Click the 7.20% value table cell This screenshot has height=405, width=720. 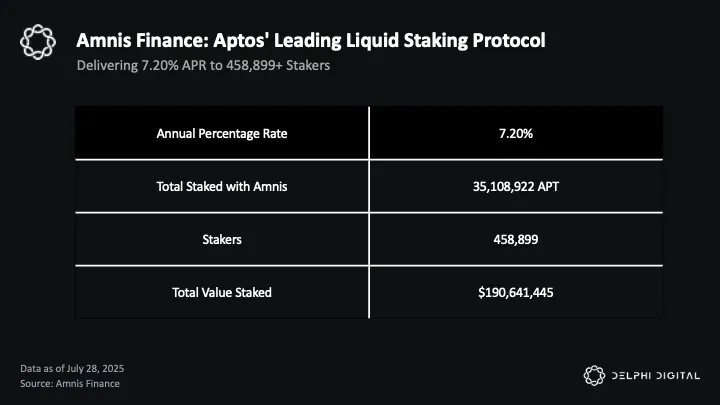pyautogui.click(x=516, y=133)
